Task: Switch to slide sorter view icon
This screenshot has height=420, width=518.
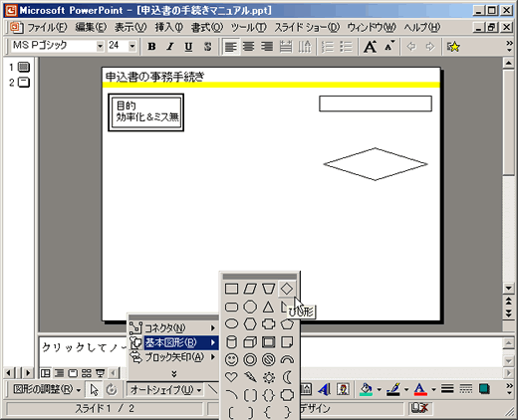Action: tap(87, 373)
